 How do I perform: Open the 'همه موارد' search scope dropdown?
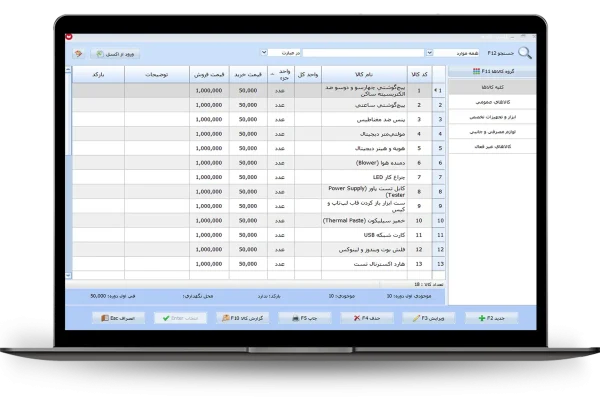coord(430,53)
